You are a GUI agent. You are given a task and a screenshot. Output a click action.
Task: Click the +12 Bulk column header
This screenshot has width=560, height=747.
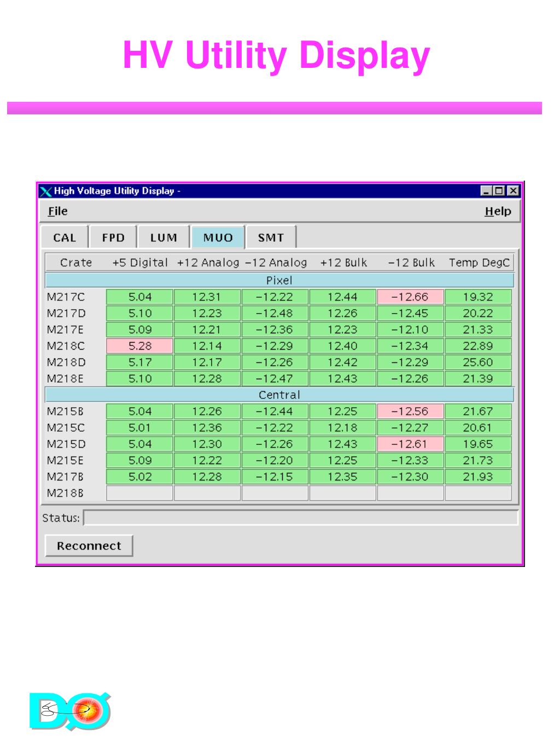[x=343, y=263]
